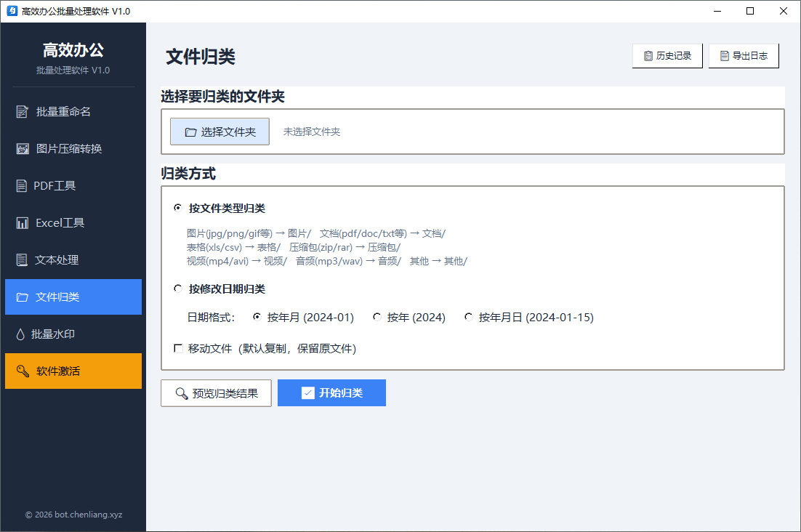Click the © 2026 bot.chenliang.xyz footer
801x532 pixels.
coord(73,515)
